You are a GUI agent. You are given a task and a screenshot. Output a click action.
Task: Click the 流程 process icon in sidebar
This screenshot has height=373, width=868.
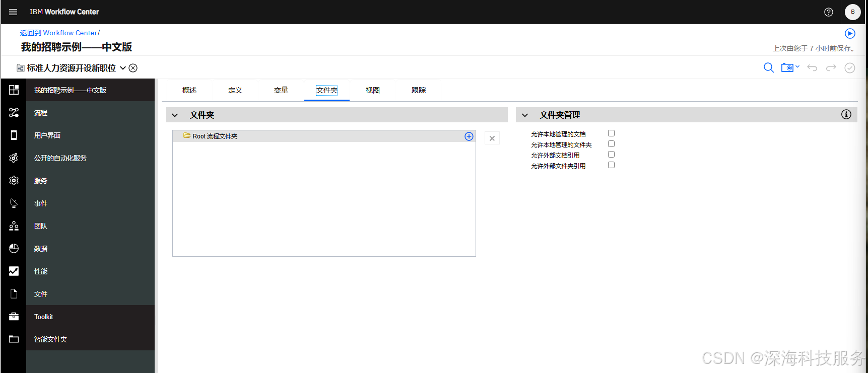click(x=14, y=113)
